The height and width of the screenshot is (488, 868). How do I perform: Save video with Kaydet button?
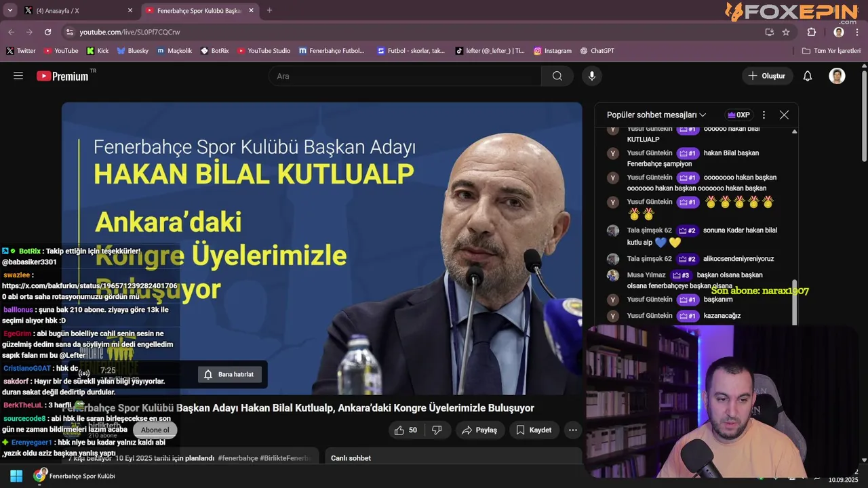534,430
